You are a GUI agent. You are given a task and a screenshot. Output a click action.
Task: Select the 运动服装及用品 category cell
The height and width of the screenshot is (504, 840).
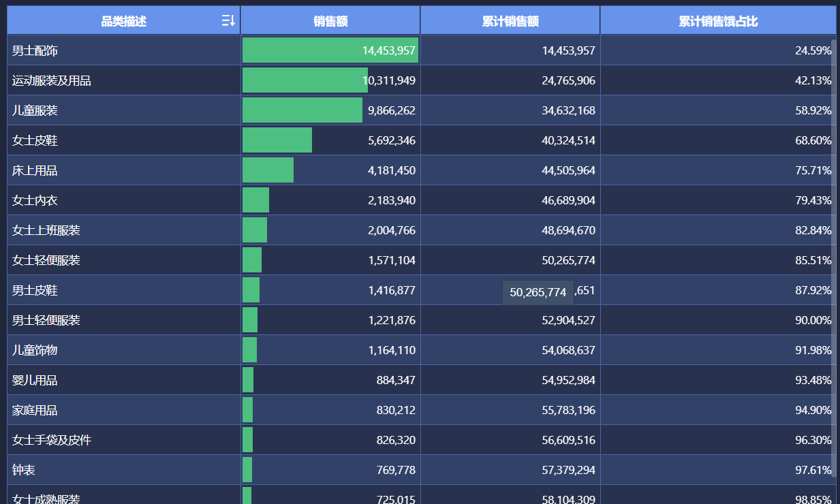pos(52,80)
